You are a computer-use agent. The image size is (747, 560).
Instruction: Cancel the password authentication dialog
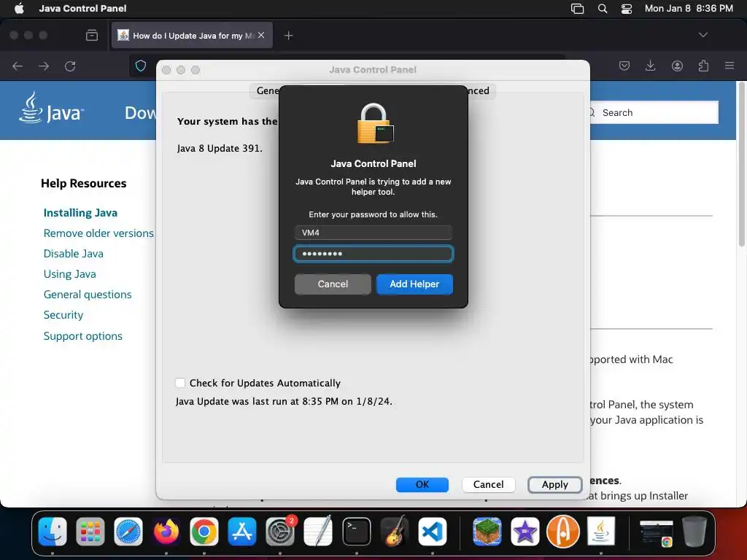click(333, 284)
